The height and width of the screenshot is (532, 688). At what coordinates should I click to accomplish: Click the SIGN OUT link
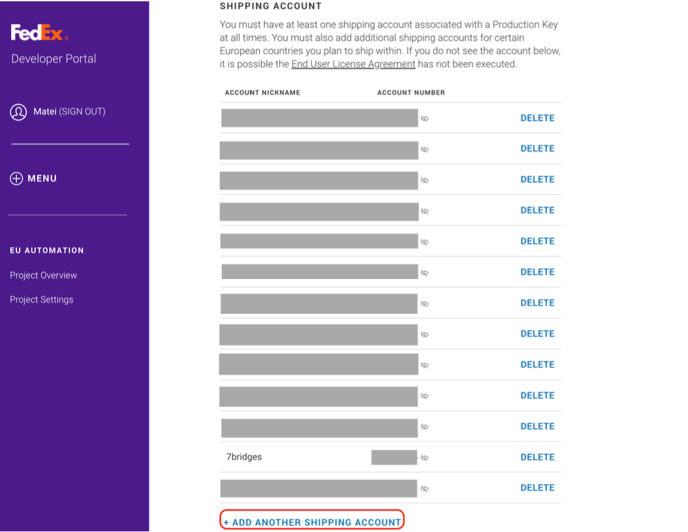(x=82, y=112)
